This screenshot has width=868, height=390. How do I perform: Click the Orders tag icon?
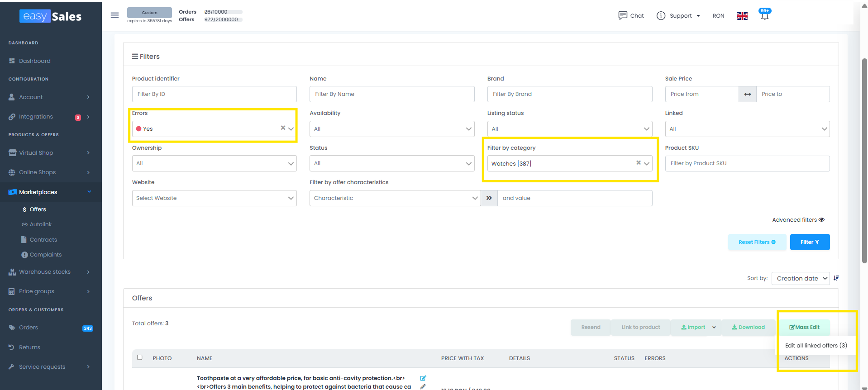[x=12, y=328]
